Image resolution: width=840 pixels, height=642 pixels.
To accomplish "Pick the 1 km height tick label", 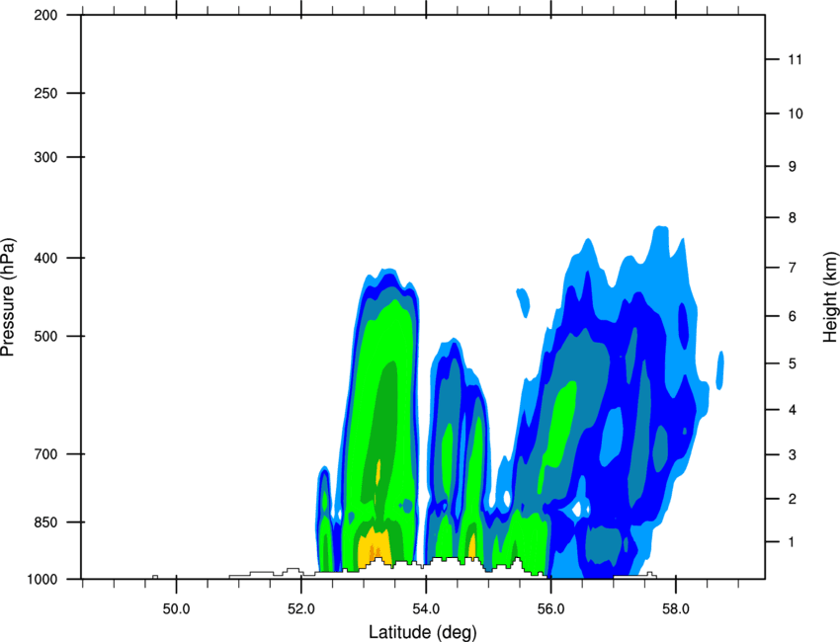I will click(793, 542).
